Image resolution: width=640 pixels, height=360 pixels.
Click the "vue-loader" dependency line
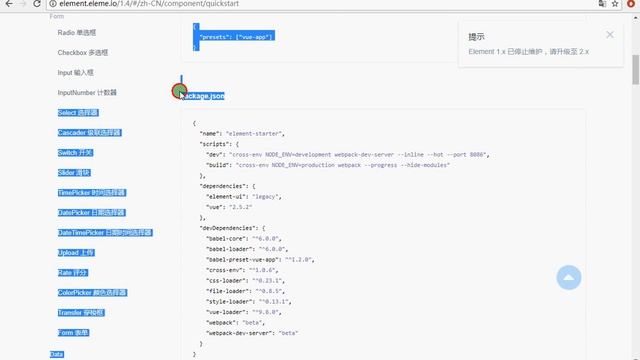coord(244,312)
